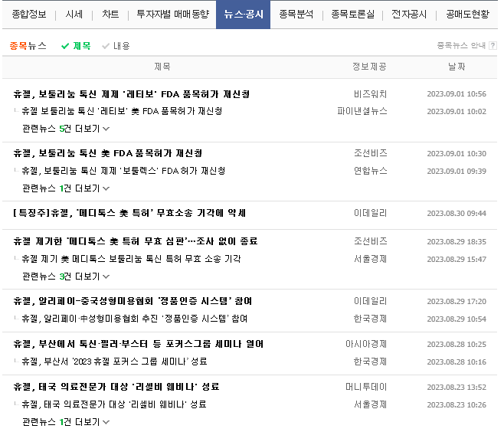504x432 pixels.
Task: Click the 종목뉴스 section heading
Action: tap(28, 46)
